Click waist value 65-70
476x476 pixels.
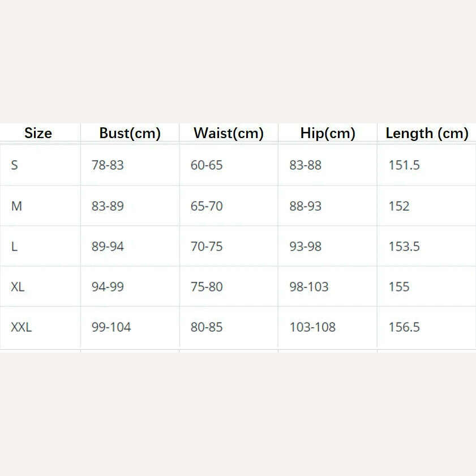point(207,206)
